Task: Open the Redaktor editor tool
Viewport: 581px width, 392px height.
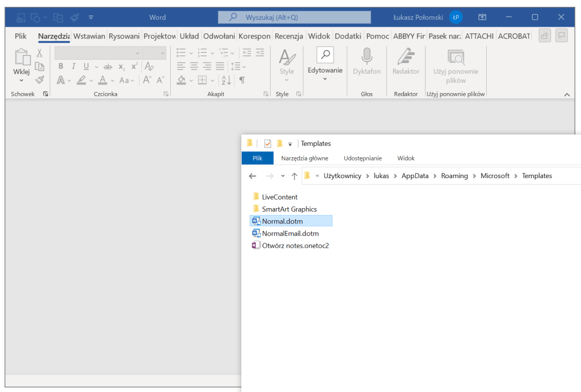Action: click(406, 57)
